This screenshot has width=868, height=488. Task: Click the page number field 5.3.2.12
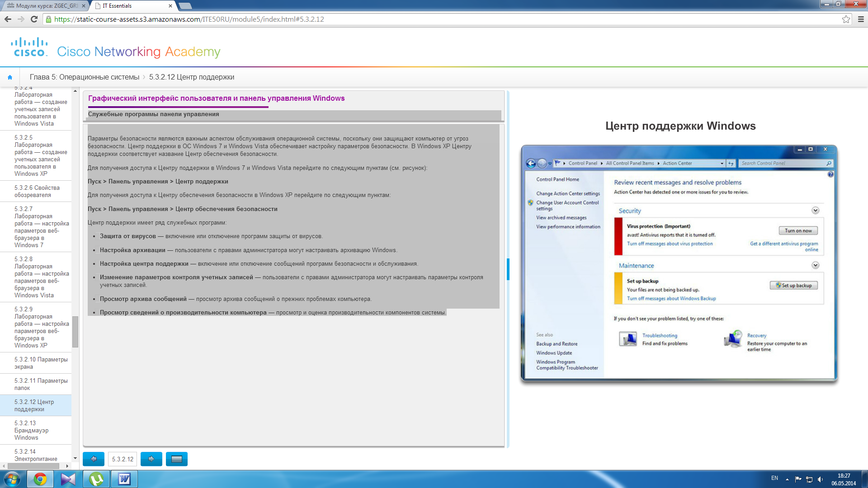coord(123,459)
